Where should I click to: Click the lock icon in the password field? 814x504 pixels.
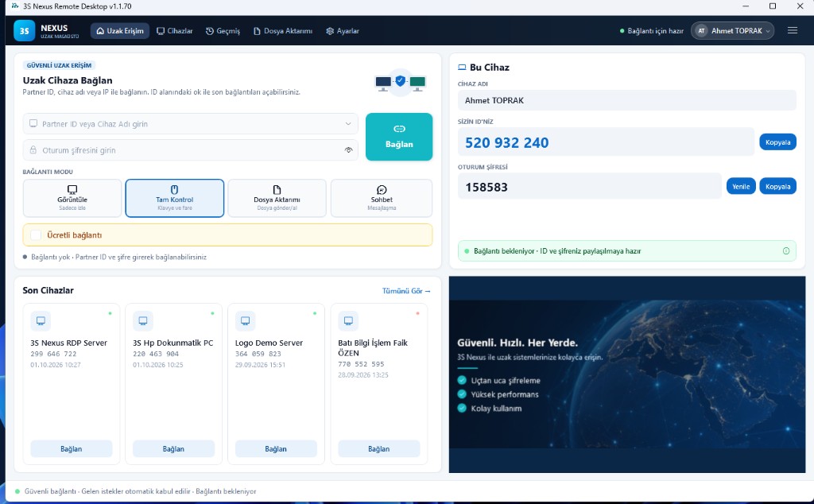[33, 150]
